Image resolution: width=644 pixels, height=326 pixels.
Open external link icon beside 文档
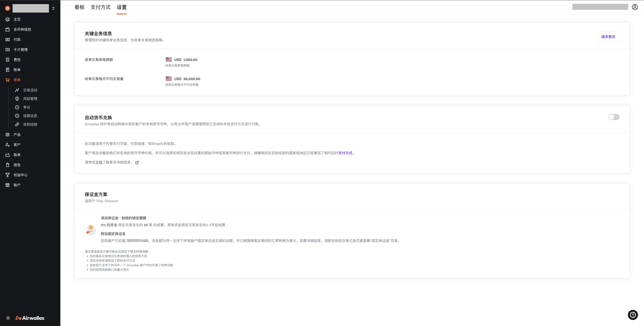(x=137, y=163)
